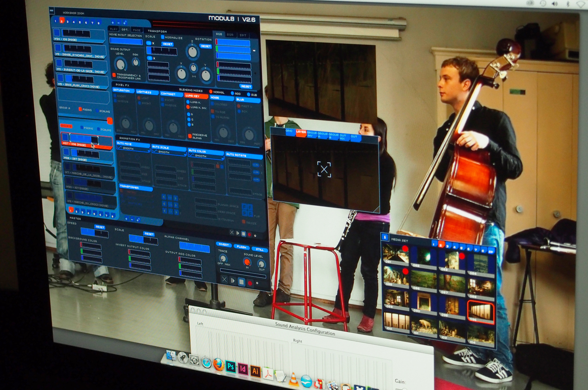Select media thumbnail 101 with polar bear

pos(424,326)
